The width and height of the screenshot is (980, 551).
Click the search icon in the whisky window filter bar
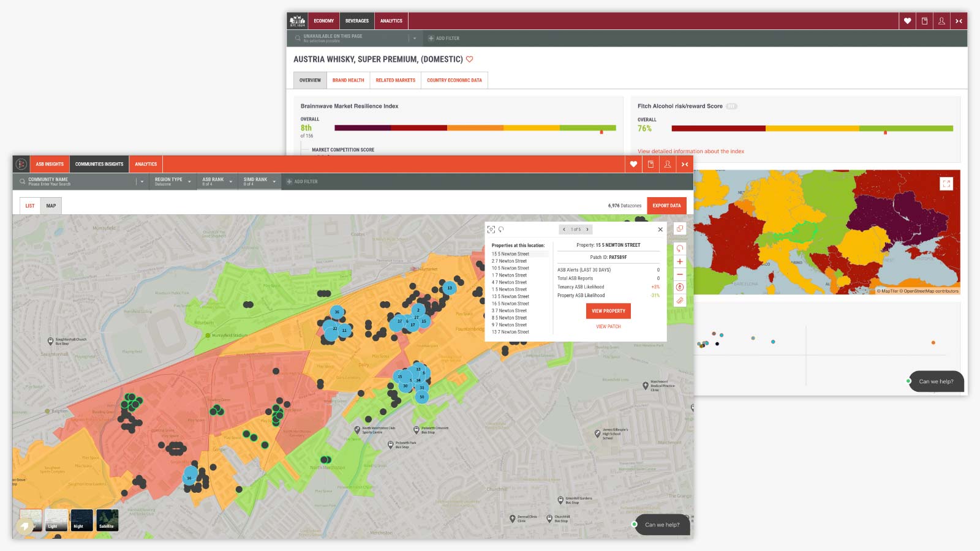298,38
